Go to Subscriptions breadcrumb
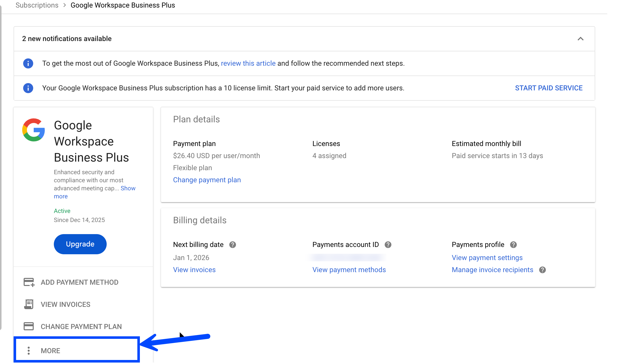 click(37, 5)
